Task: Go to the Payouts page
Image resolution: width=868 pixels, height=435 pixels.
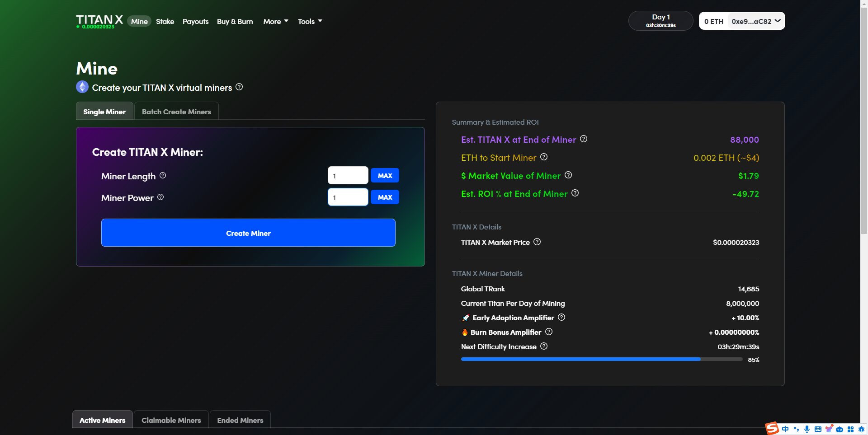Action: (x=195, y=21)
